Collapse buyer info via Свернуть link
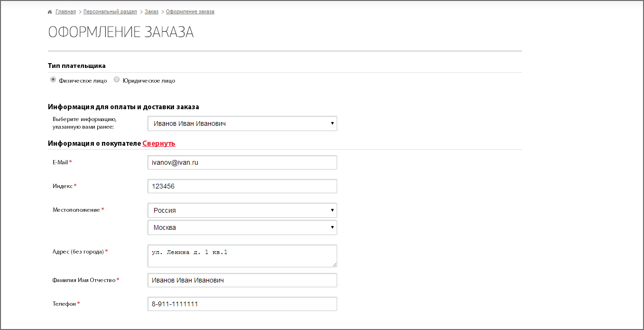This screenshot has height=330, width=644. [159, 143]
